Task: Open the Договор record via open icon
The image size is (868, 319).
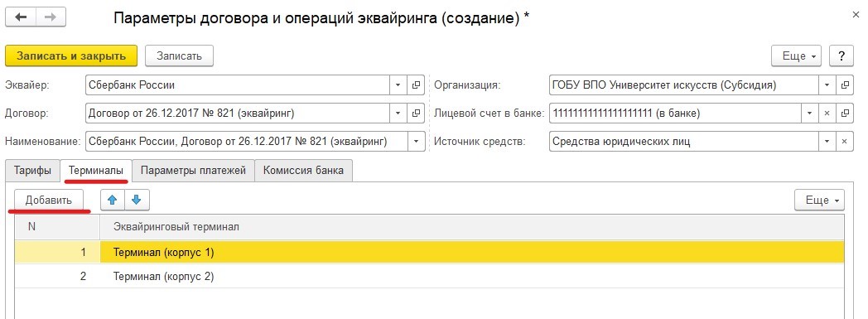Action: (416, 114)
